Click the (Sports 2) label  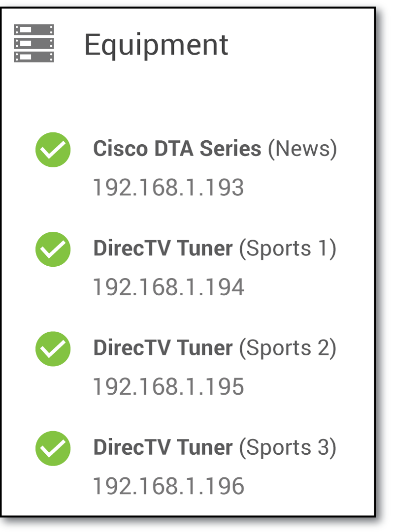tap(288, 348)
